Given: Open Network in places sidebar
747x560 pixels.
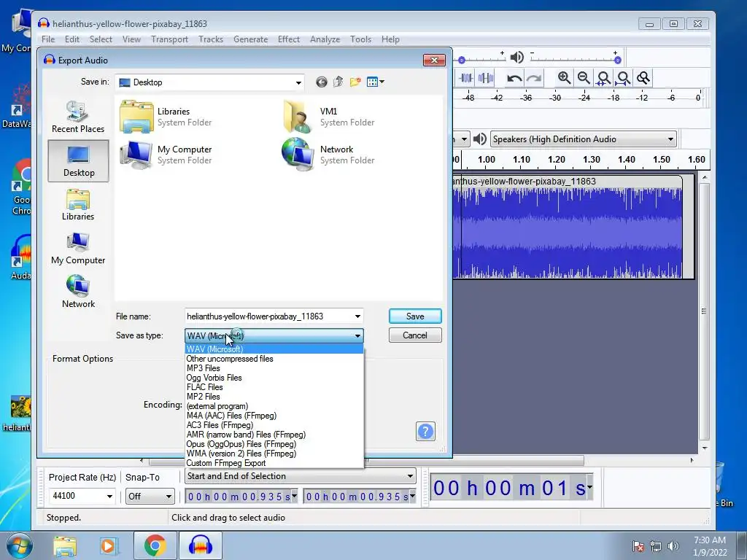Looking at the screenshot, I should coord(78,292).
